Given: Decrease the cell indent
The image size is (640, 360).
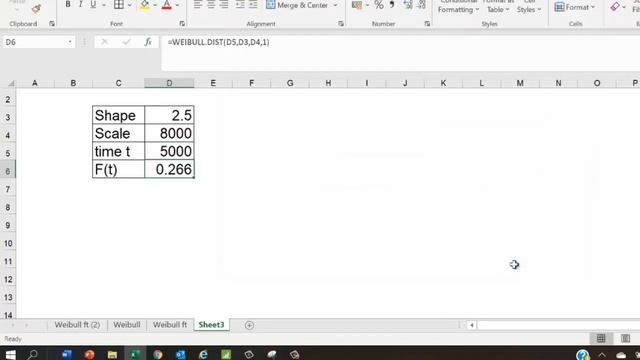Looking at the screenshot, I should tap(240, 5).
